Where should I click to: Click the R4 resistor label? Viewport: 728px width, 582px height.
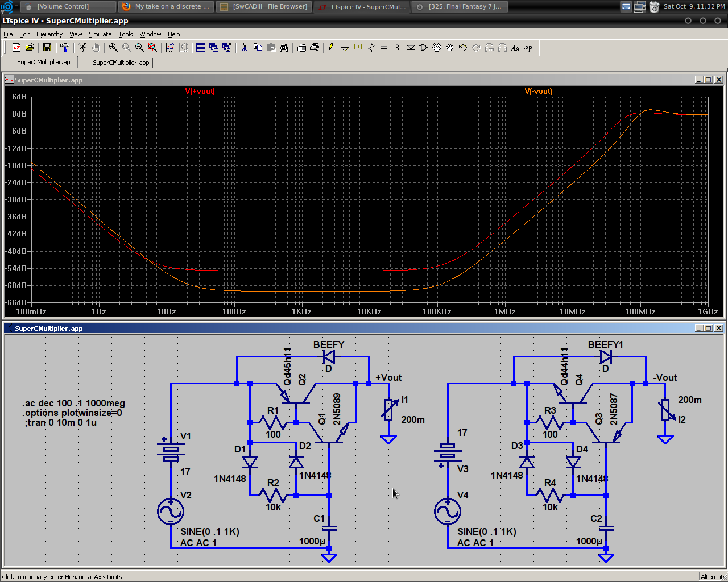[x=550, y=483]
